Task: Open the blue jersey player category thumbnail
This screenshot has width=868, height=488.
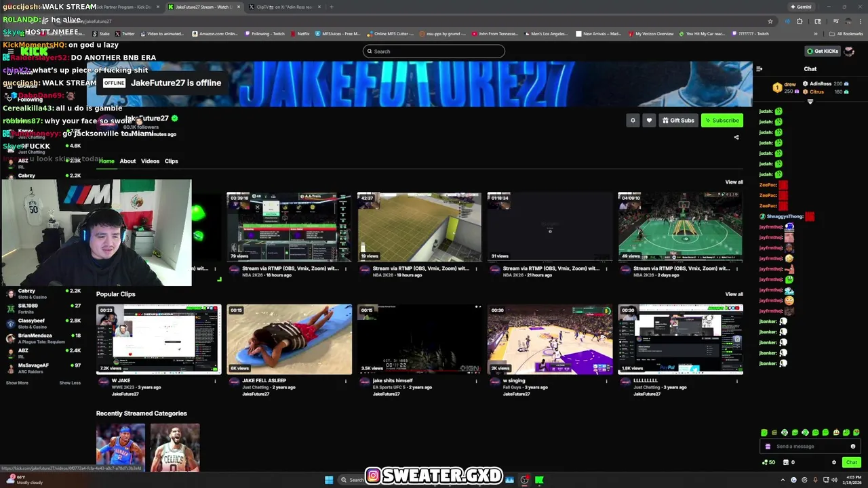Action: (x=121, y=447)
